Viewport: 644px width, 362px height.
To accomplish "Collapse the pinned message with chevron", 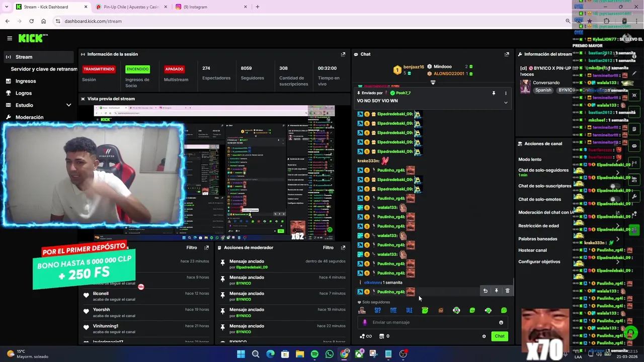I will pyautogui.click(x=506, y=103).
